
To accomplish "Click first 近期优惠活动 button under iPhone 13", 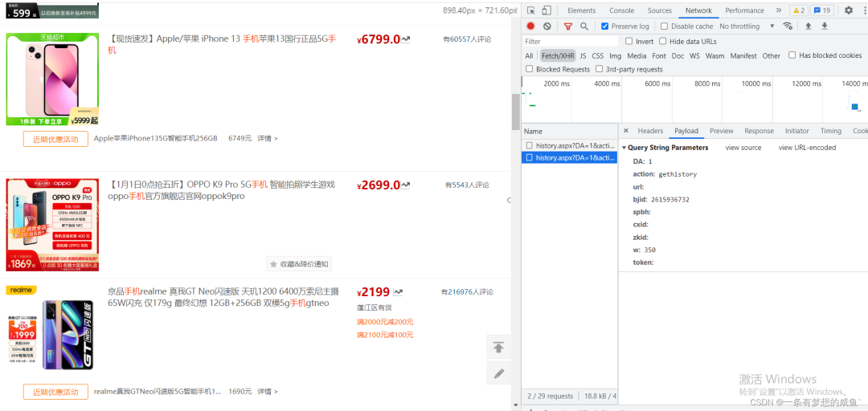I will (x=55, y=139).
